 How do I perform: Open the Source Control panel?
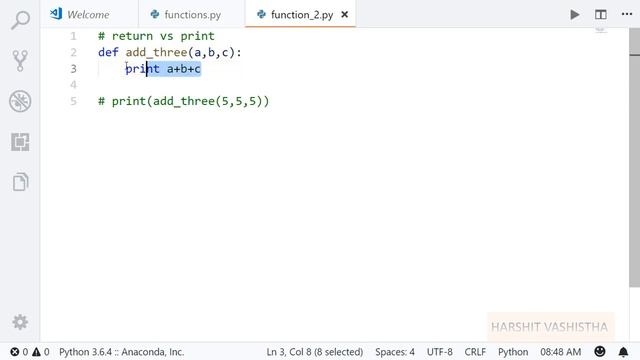coord(20,60)
